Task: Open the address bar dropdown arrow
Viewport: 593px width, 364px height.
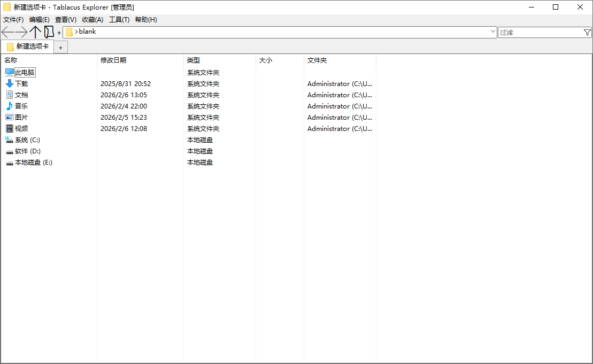Action: (x=492, y=32)
